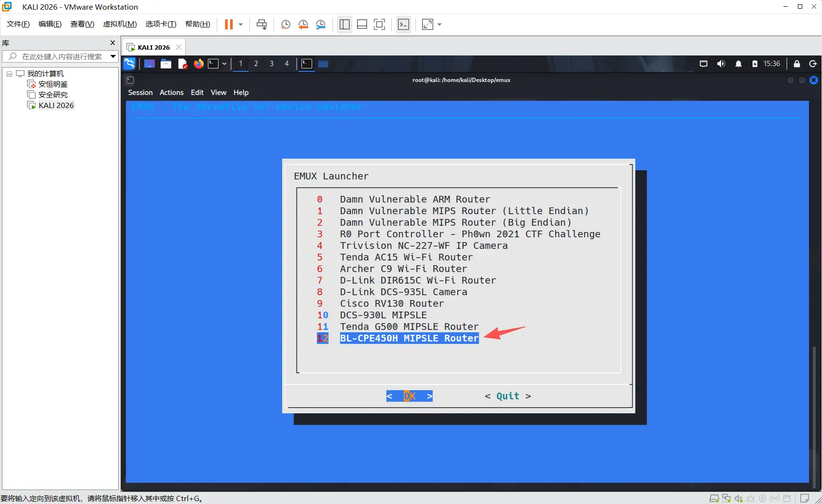Open the library search dropdown arrow
This screenshot has width=822, height=504.
[113, 56]
